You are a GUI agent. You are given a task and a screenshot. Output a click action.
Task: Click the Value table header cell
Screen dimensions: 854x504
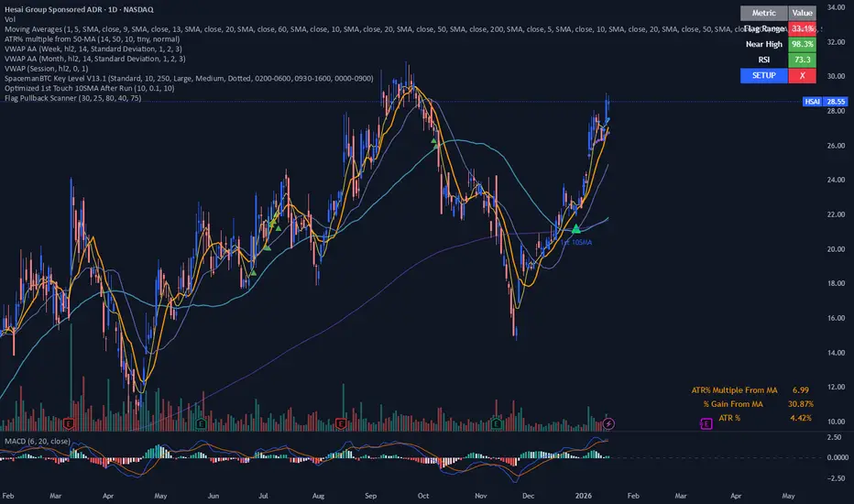(x=802, y=13)
